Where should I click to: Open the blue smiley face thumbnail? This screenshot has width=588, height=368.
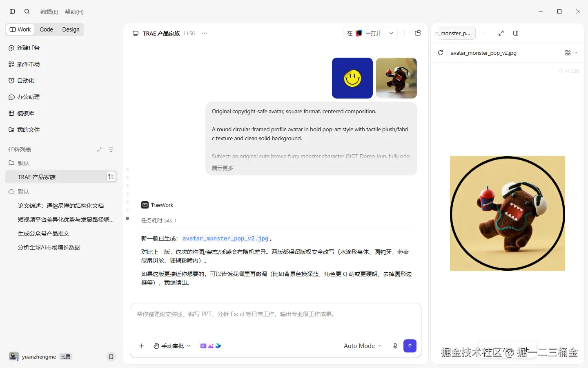click(352, 78)
